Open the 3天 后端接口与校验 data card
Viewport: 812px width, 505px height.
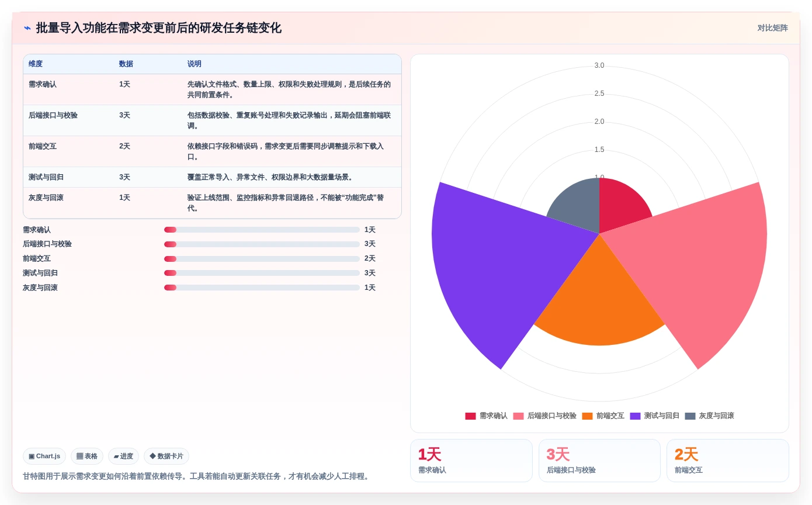[599, 461]
